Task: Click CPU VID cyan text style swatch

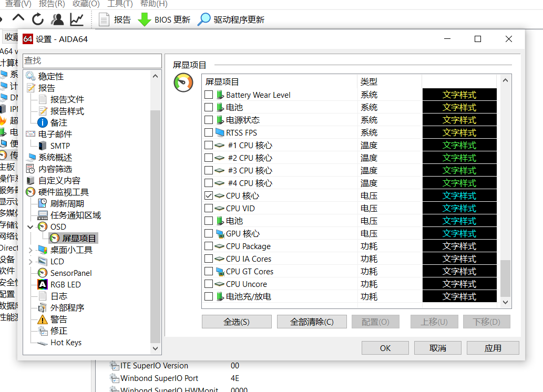Action: pyautogui.click(x=459, y=208)
